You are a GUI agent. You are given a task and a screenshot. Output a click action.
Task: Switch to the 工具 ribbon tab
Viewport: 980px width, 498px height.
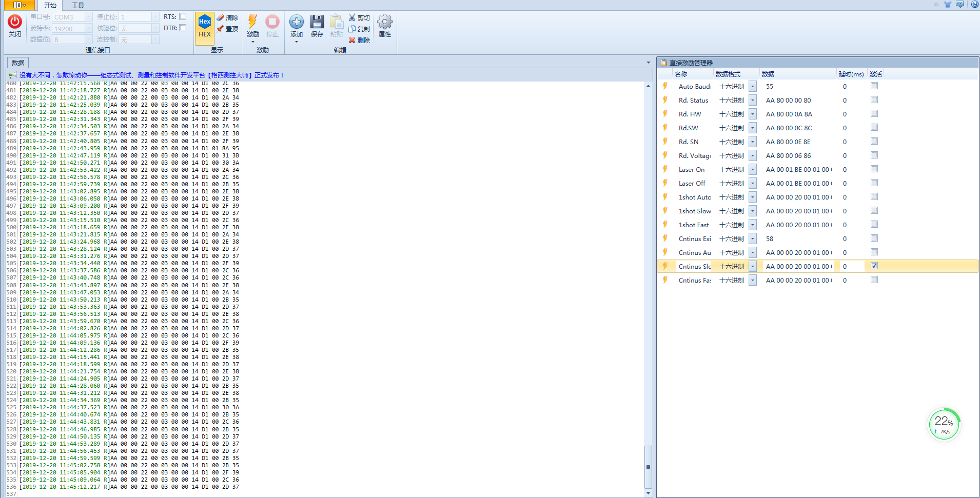pyautogui.click(x=78, y=5)
